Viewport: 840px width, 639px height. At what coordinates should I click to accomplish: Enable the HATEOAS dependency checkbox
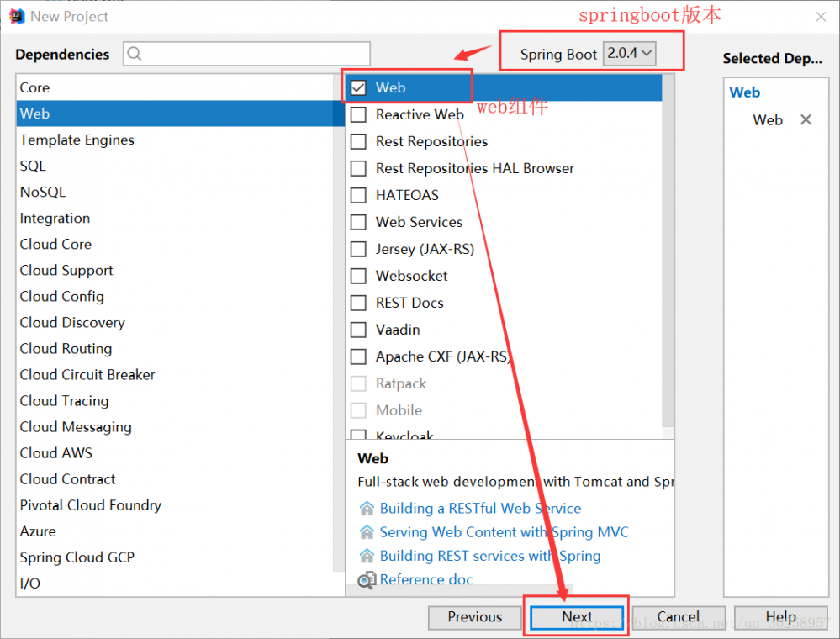[x=358, y=195]
